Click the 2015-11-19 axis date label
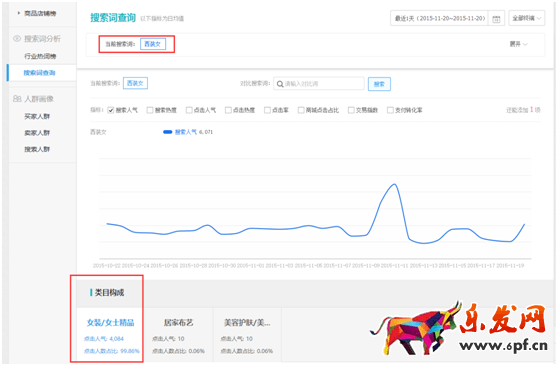 pyautogui.click(x=510, y=266)
